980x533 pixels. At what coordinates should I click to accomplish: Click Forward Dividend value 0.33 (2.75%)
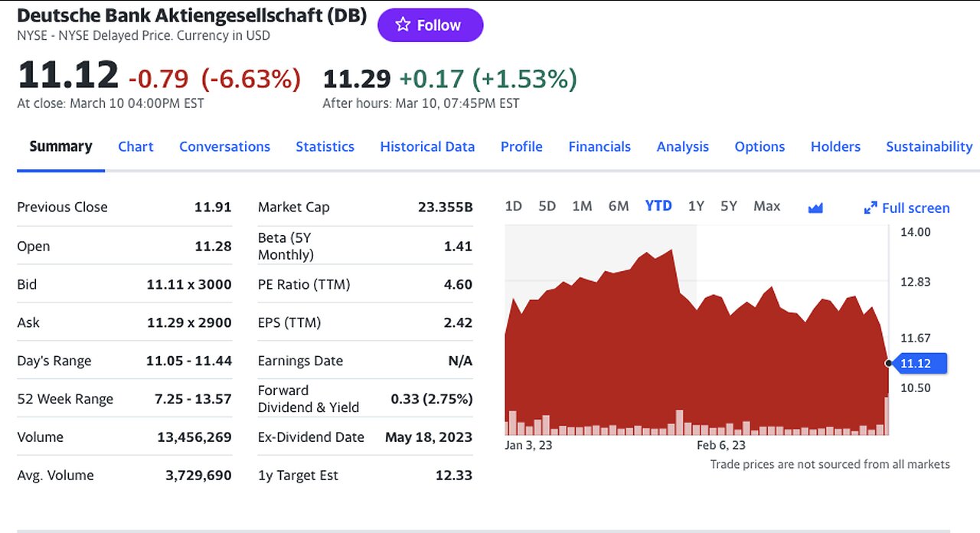pyautogui.click(x=432, y=399)
